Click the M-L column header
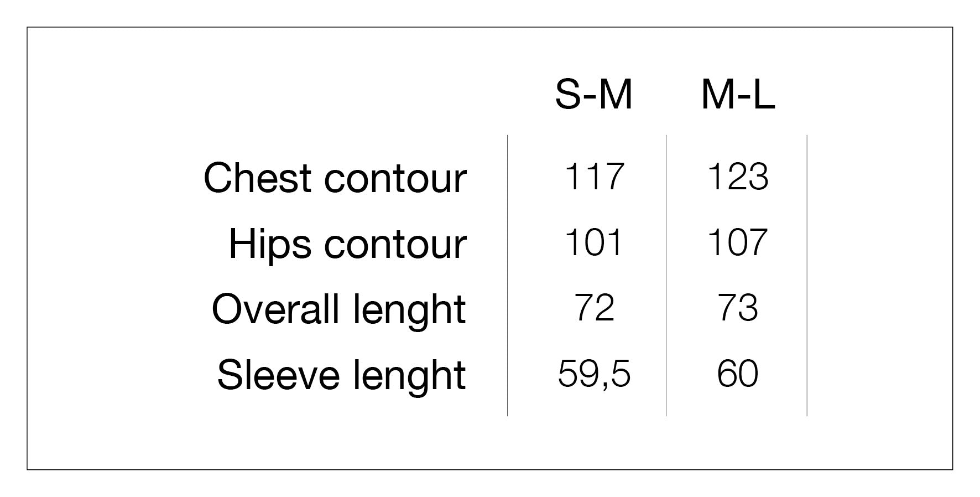 point(738,95)
